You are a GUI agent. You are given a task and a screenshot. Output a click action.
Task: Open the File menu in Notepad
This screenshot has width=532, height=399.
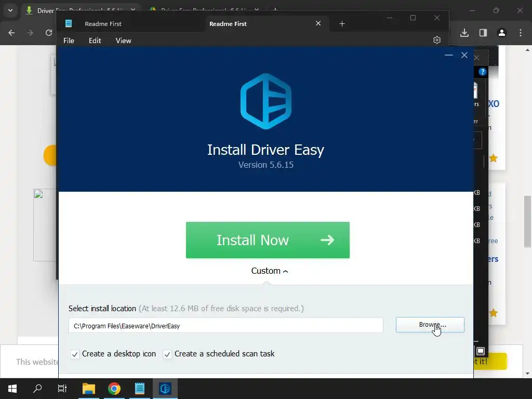69,41
